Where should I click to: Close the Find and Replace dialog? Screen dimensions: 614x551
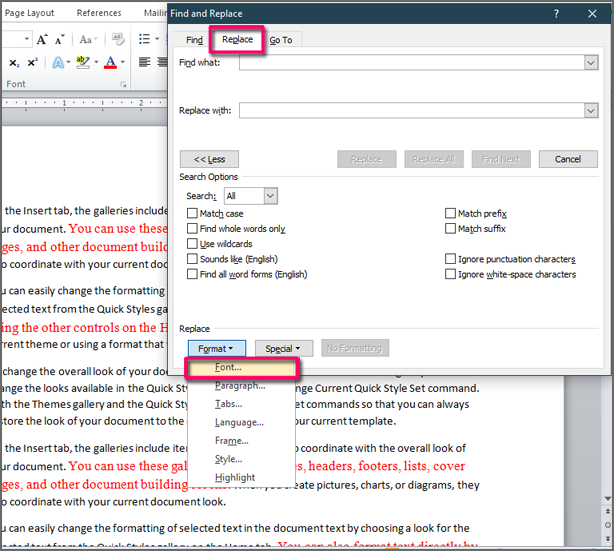pos(592,14)
